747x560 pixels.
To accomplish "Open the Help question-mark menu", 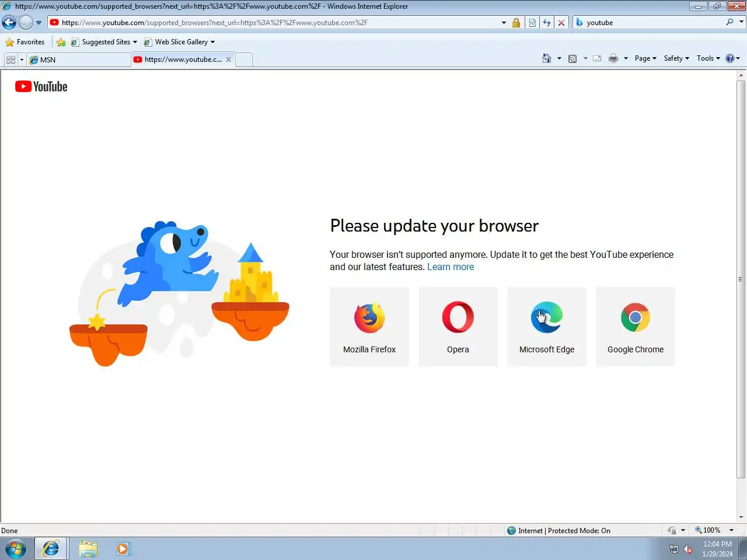I will coord(732,58).
